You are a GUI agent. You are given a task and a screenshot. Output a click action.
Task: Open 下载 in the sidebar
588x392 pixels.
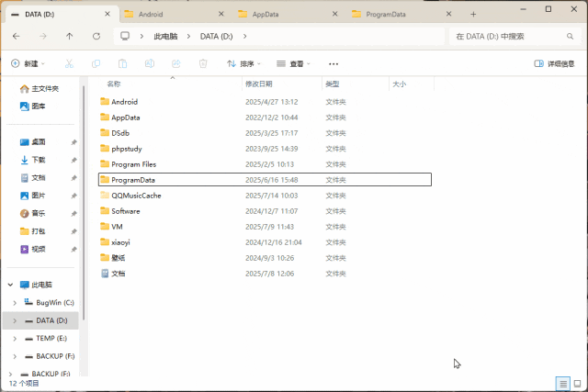click(33, 160)
